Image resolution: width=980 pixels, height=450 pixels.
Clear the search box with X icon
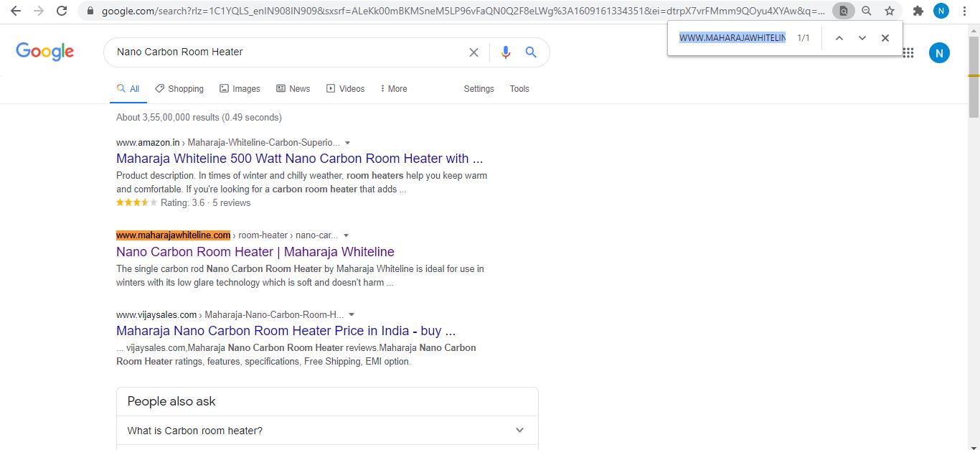coord(473,52)
